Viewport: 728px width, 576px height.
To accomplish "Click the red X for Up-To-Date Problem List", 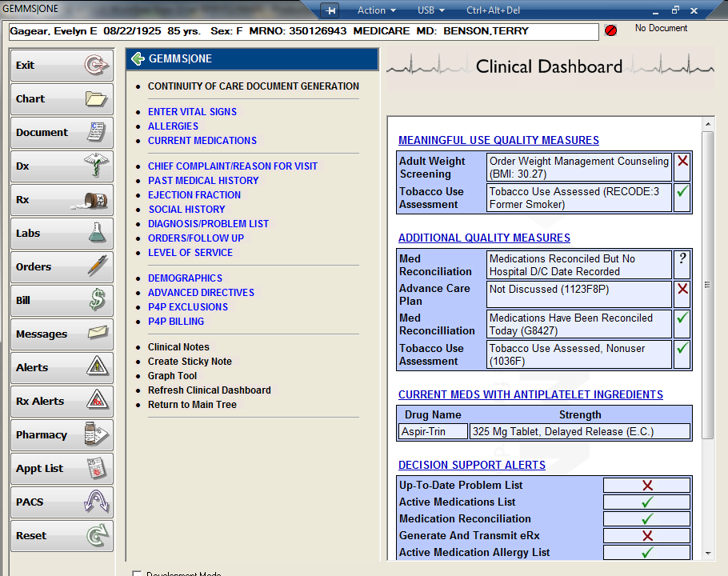I will tap(646, 485).
